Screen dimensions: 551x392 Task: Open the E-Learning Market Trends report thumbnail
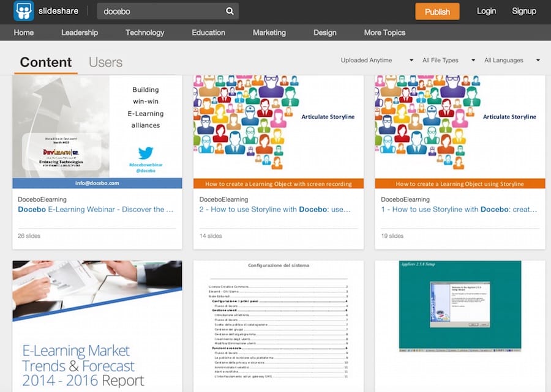tap(97, 326)
